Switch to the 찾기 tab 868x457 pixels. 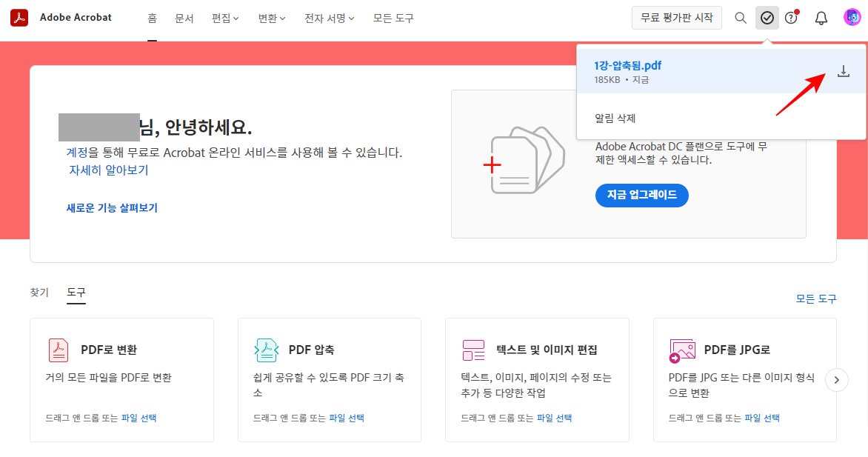(39, 292)
